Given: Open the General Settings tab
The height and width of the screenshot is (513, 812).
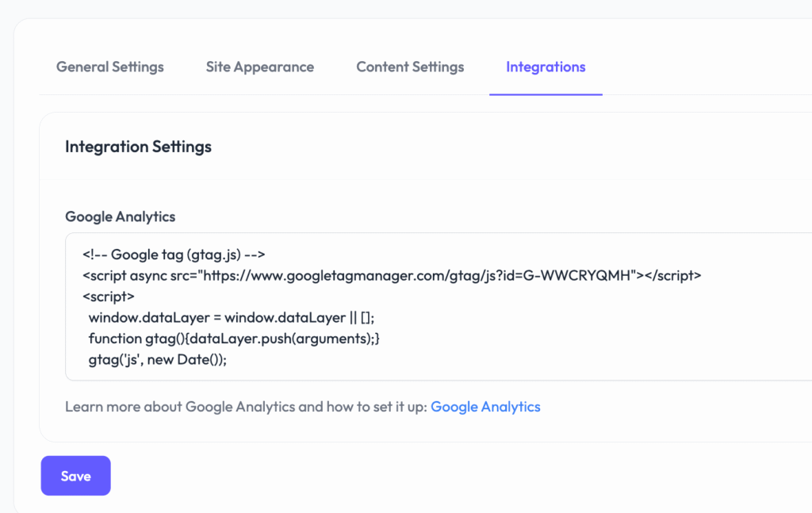Looking at the screenshot, I should (x=109, y=67).
